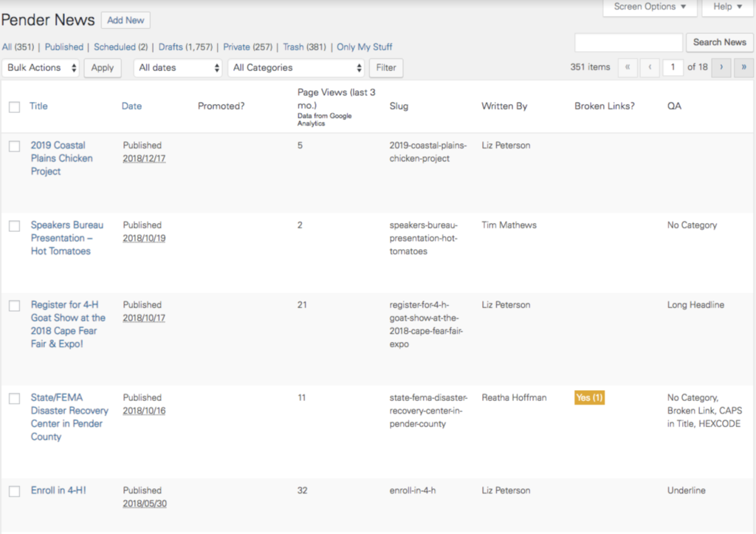Go to next page of results
Image resolution: width=756 pixels, height=534 pixels.
(x=721, y=67)
